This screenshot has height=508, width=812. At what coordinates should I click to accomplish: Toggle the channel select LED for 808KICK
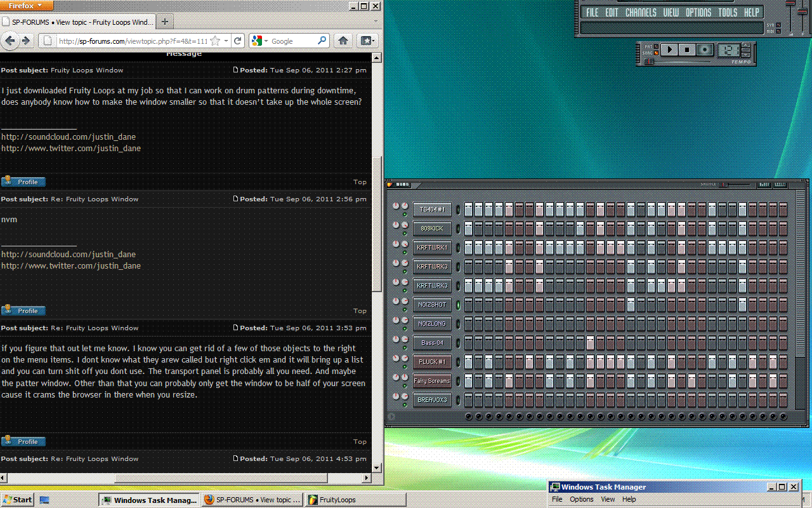tap(457, 229)
